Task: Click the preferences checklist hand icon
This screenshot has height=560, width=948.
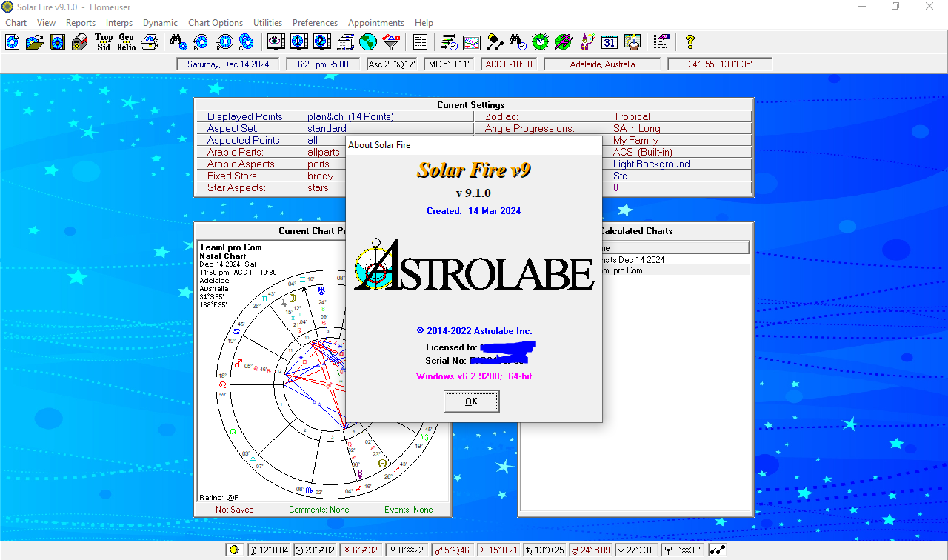Action: pos(661,41)
